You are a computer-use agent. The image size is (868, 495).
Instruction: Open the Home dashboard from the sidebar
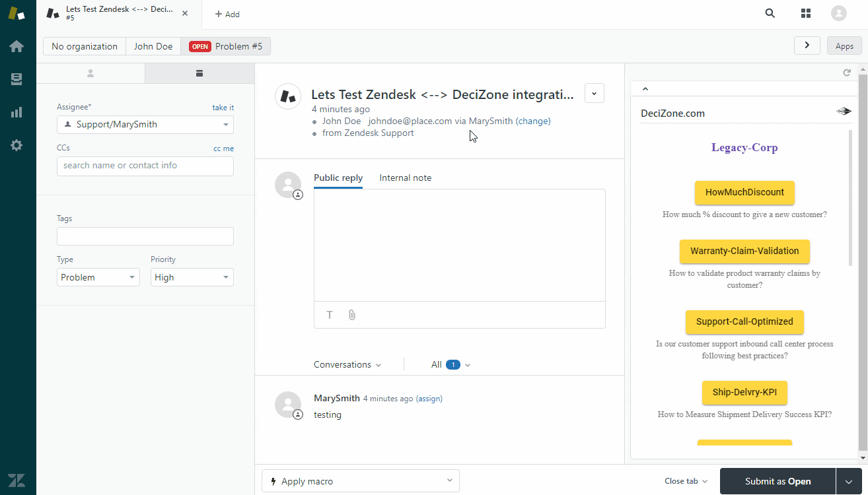pyautogui.click(x=17, y=46)
